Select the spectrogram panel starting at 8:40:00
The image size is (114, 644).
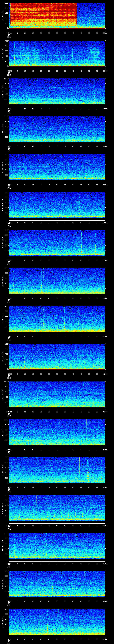(57, 356)
